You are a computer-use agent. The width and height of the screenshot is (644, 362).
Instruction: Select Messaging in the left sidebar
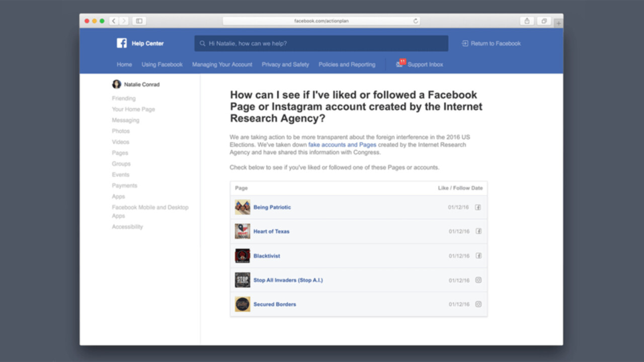(125, 120)
